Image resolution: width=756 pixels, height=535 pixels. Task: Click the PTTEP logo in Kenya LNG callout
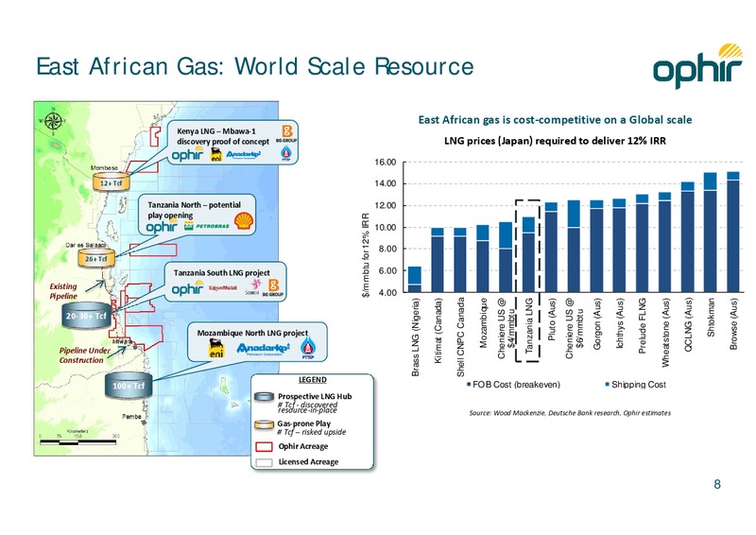[x=285, y=154]
